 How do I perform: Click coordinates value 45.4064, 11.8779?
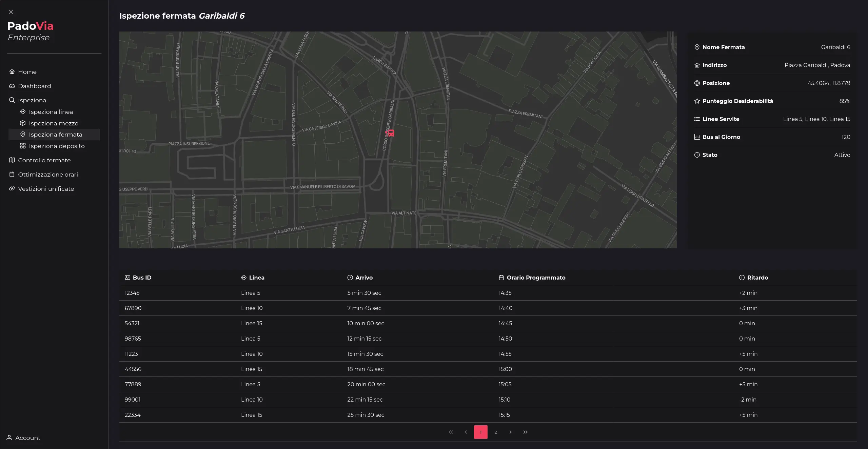pos(829,83)
